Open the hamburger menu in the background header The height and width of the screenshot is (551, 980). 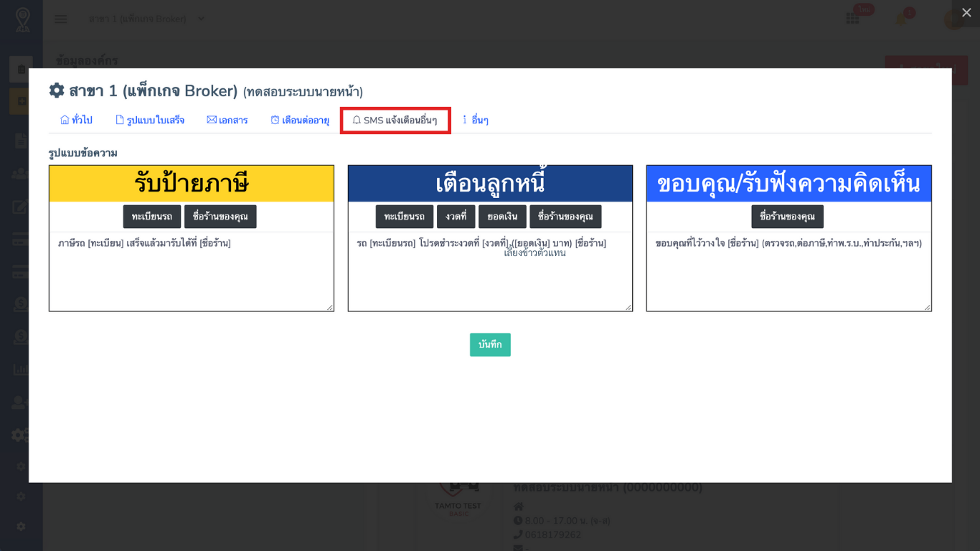click(x=61, y=19)
